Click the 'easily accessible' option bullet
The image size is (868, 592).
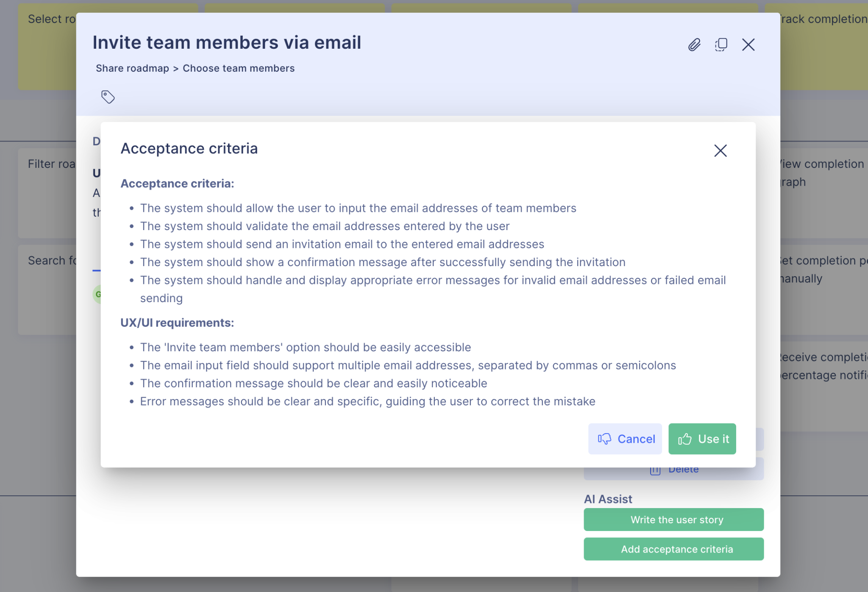(x=306, y=347)
